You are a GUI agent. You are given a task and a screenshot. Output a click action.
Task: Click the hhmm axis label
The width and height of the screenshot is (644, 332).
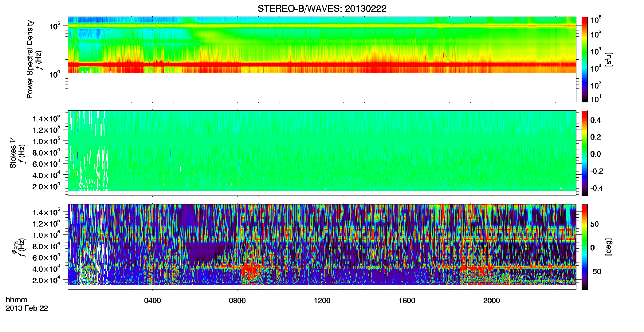pyautogui.click(x=17, y=300)
